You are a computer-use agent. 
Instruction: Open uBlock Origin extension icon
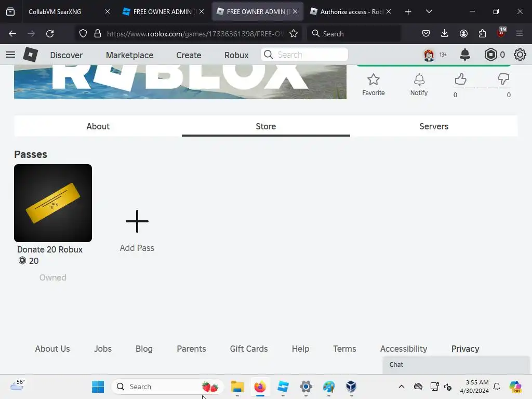click(501, 33)
